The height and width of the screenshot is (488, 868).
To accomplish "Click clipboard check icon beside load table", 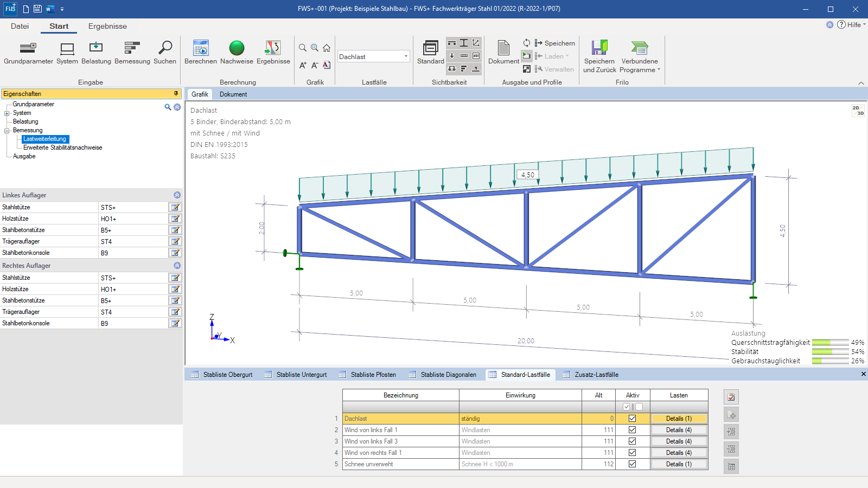I will (731, 397).
